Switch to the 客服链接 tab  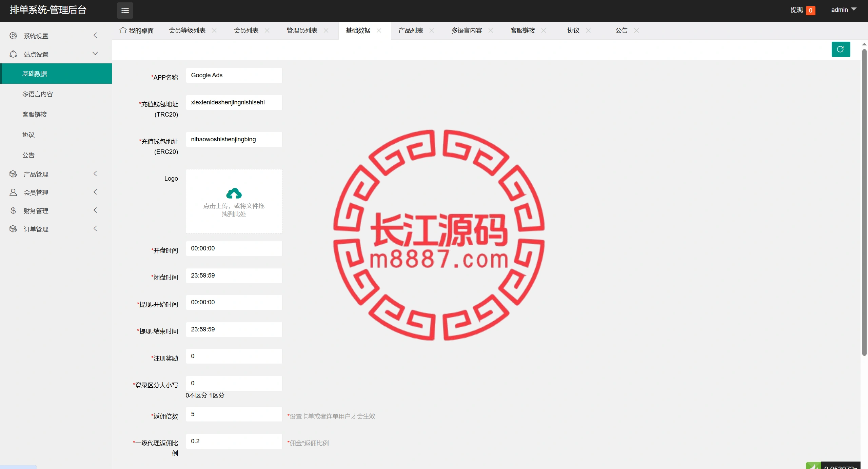pyautogui.click(x=523, y=30)
